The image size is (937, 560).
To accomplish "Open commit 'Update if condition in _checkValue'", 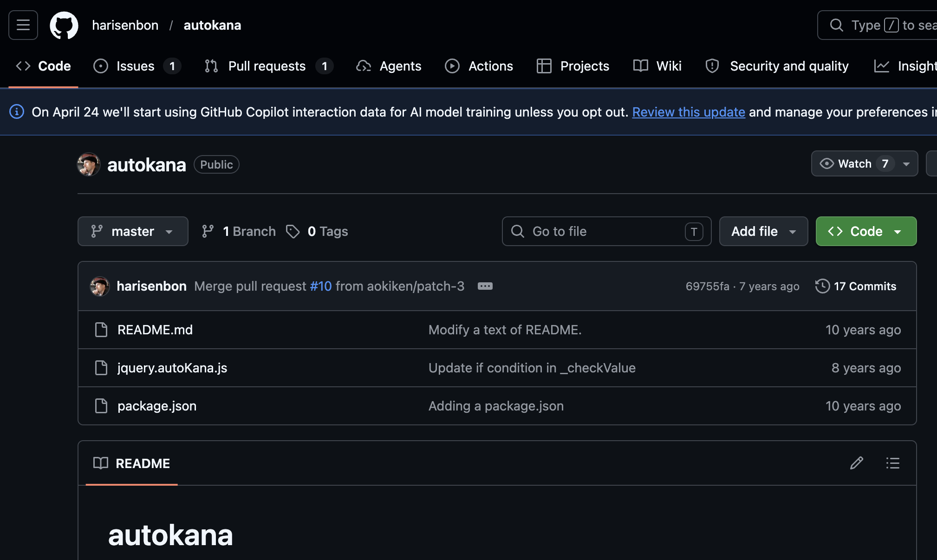I will pyautogui.click(x=532, y=368).
